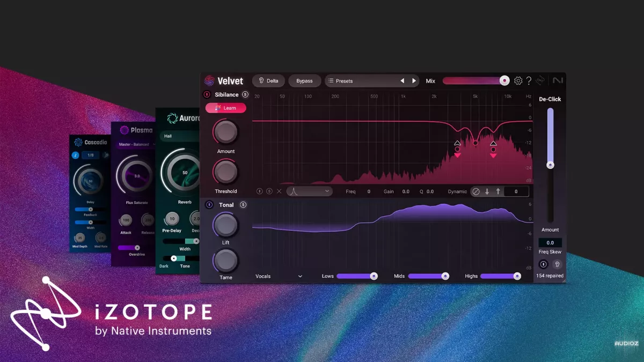The width and height of the screenshot is (644, 362).
Task: Toggle Delta listen mode
Action: [268, 81]
